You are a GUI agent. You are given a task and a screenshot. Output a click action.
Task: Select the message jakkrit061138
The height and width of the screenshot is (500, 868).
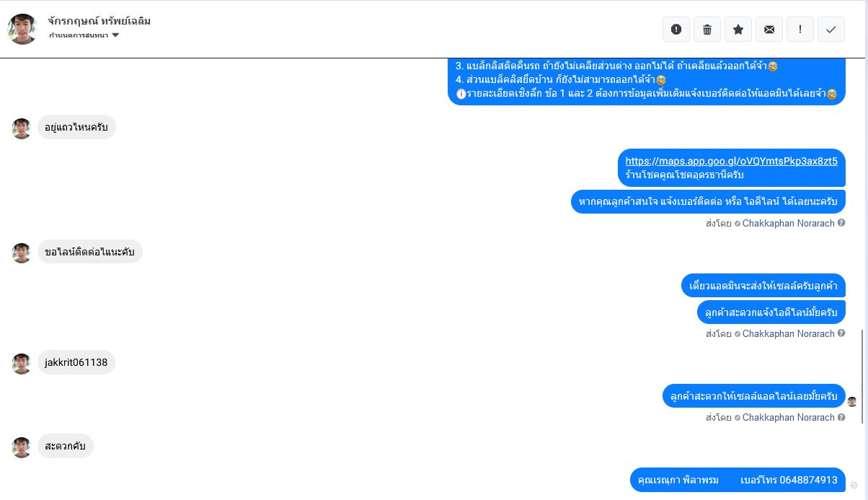click(76, 362)
